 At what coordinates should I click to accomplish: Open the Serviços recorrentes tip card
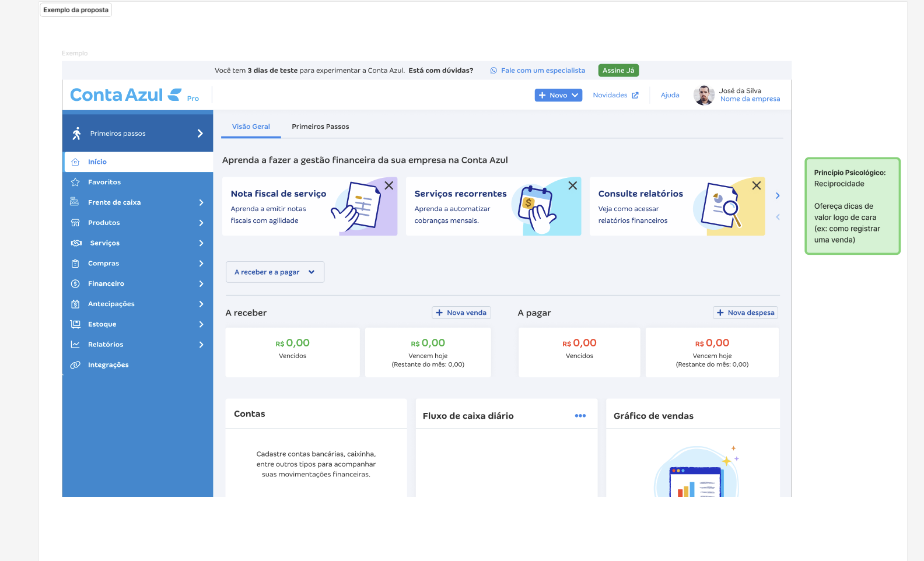tap(494, 206)
